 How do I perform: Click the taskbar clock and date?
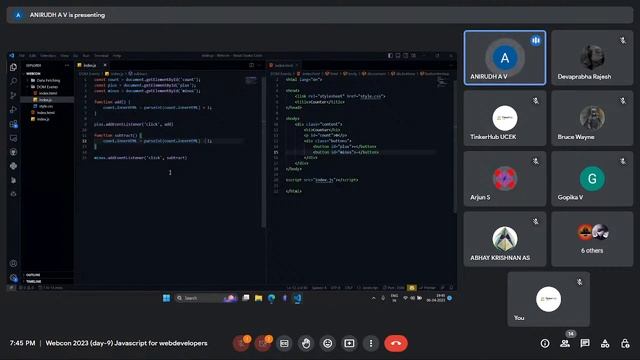point(436,298)
